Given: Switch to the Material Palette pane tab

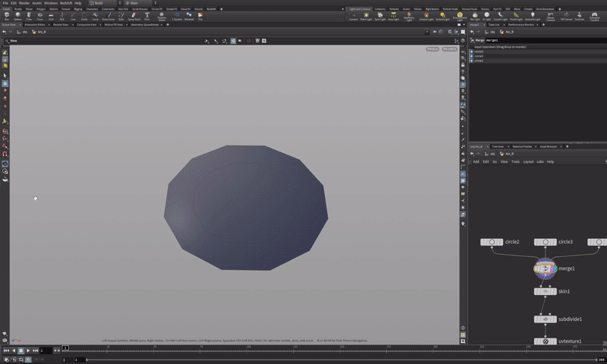Looking at the screenshot, I should click(x=522, y=146).
